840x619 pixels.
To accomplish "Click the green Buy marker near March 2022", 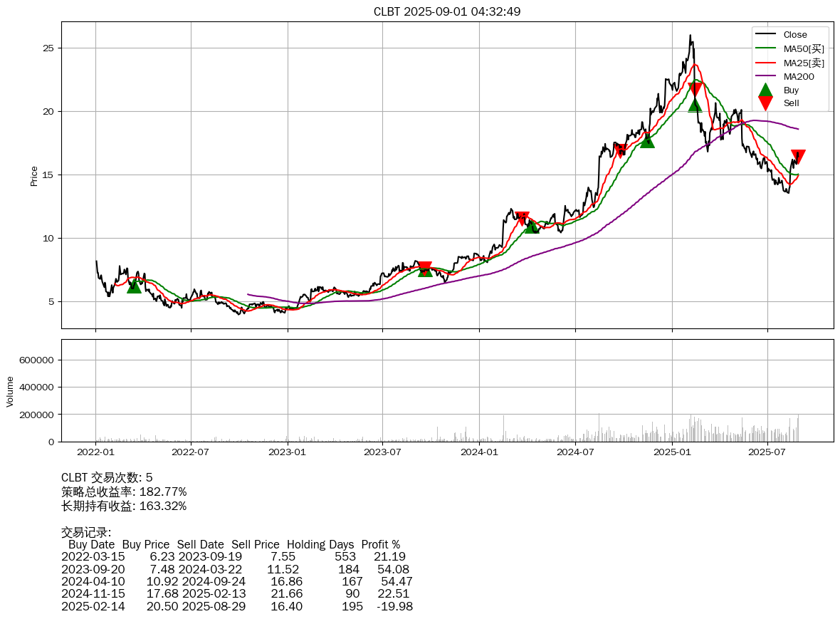I will point(134,286).
